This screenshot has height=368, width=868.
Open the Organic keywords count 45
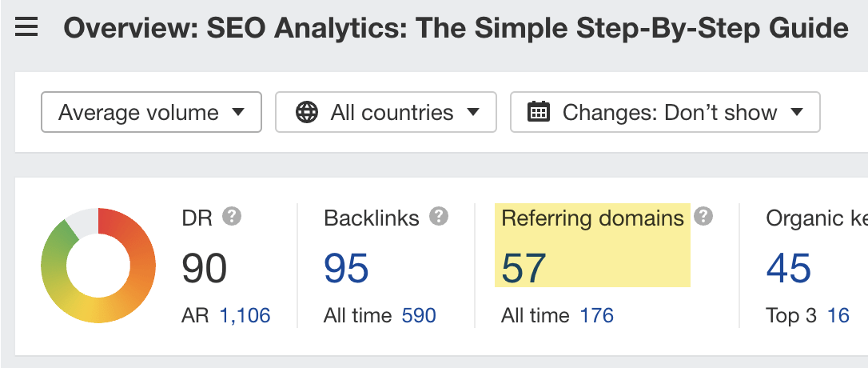coord(789,268)
